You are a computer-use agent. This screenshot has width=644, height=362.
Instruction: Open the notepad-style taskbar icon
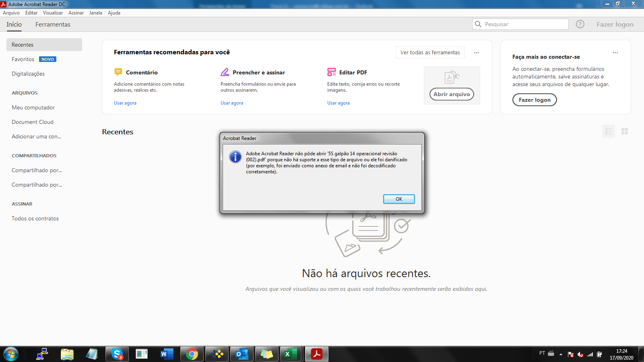click(92, 354)
